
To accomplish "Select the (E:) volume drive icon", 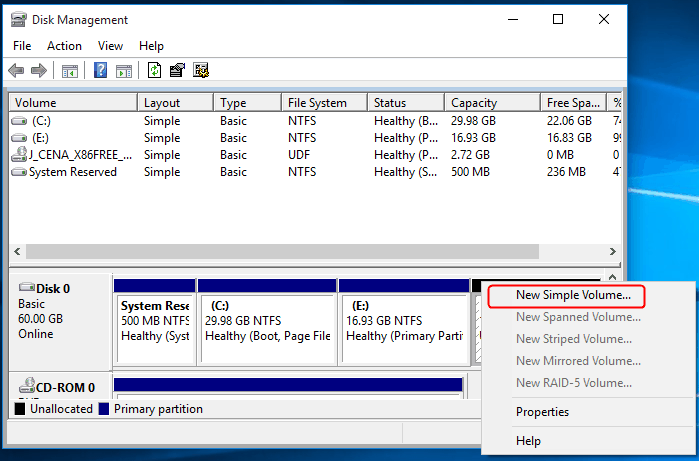I will 19,138.
